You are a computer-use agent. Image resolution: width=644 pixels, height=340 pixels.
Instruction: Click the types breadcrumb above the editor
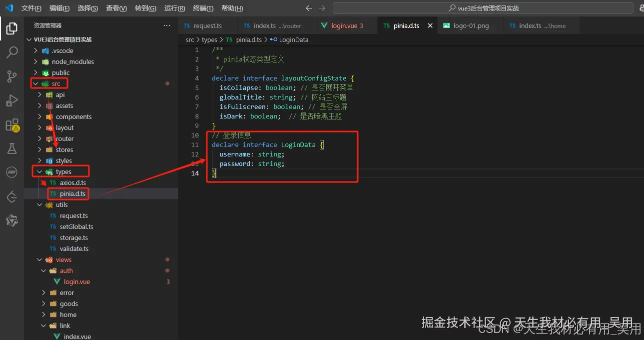click(x=209, y=39)
